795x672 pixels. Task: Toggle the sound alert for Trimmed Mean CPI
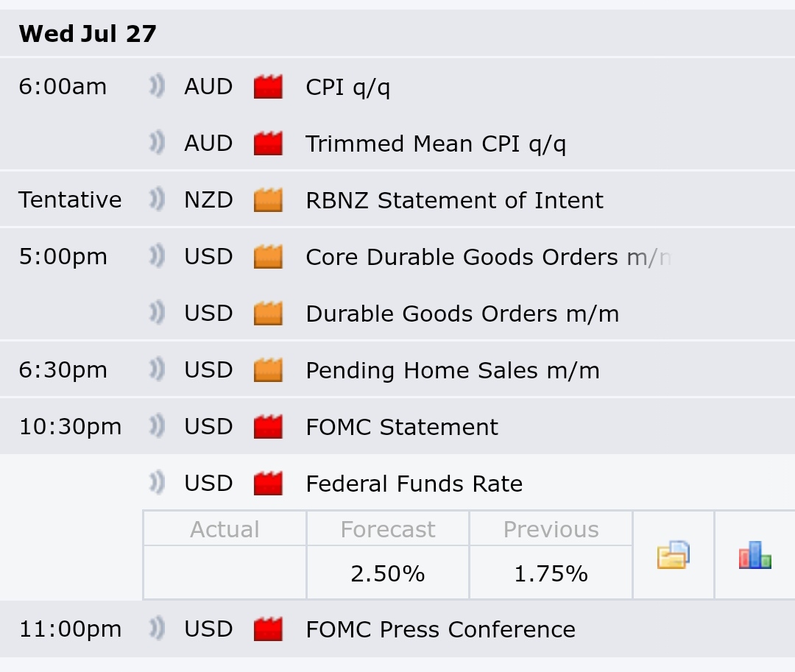[x=156, y=144]
